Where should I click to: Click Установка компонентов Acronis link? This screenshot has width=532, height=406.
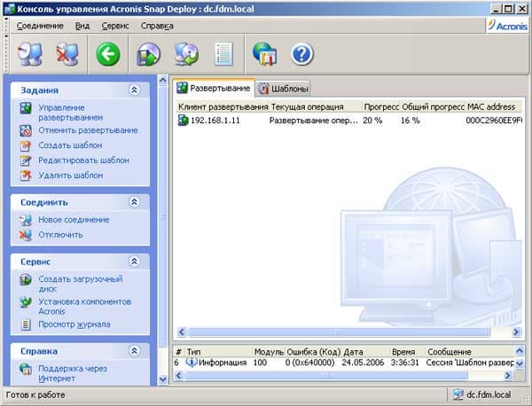click(x=85, y=307)
